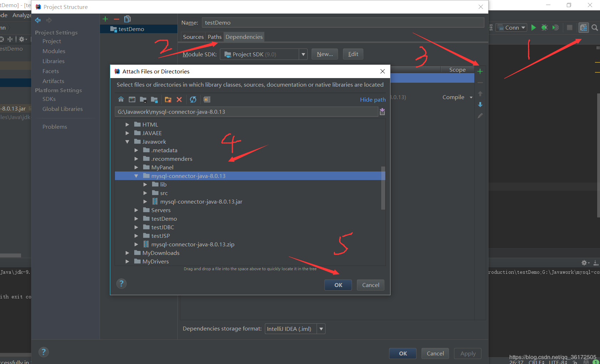Click the New... SDK button
Screen dimensions: 600x364
pos(325,54)
